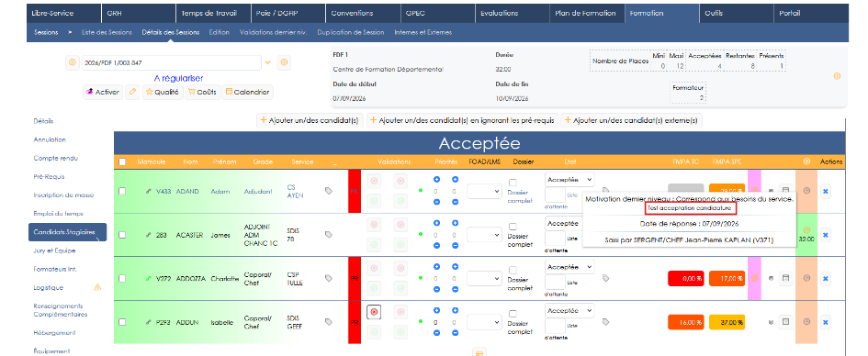Check Dossier complet for ADDUN
The width and height of the screenshot is (868, 356).
point(513,314)
